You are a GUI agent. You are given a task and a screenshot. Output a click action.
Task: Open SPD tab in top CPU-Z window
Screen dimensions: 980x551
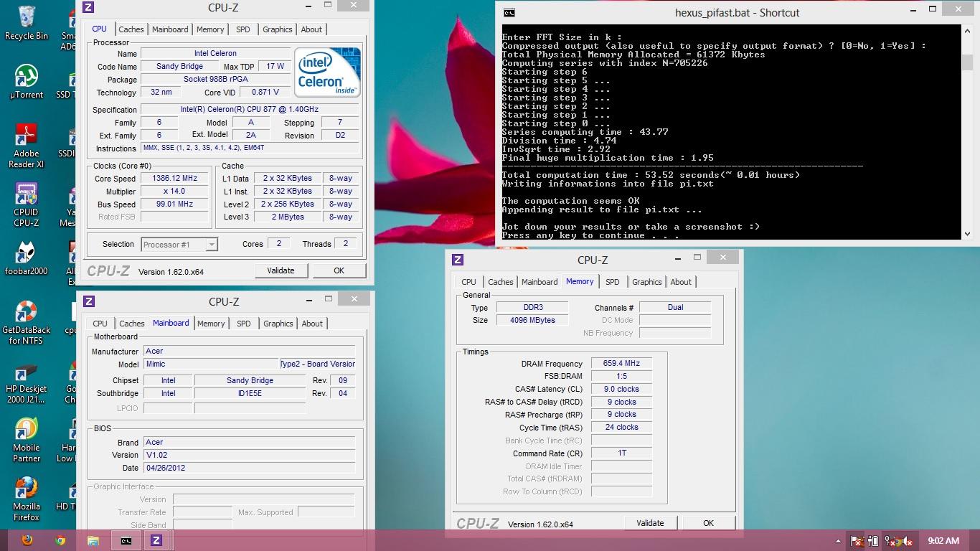tap(243, 29)
